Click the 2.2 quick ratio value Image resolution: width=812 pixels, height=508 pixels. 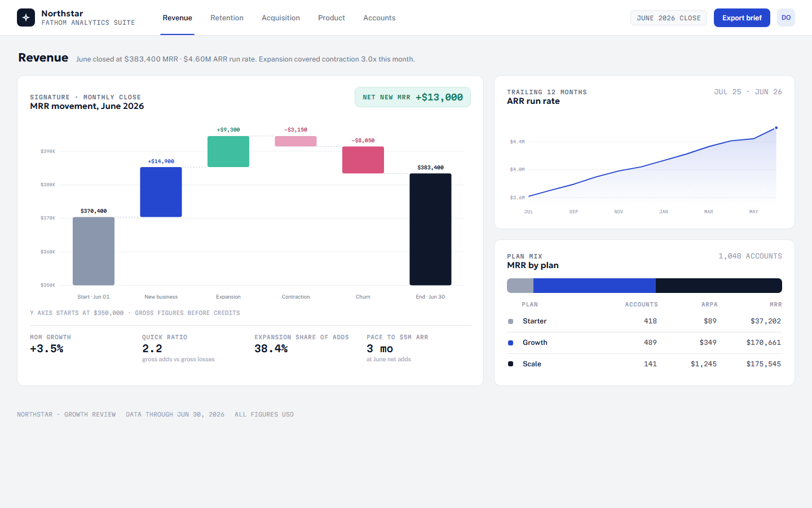[x=152, y=349]
